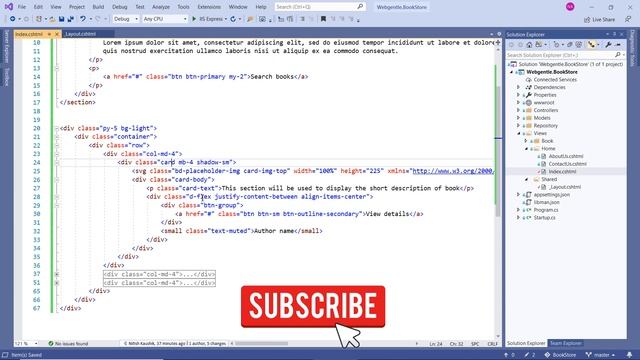
Task: Click the bookmark icon in toolbar
Action: 323,19
